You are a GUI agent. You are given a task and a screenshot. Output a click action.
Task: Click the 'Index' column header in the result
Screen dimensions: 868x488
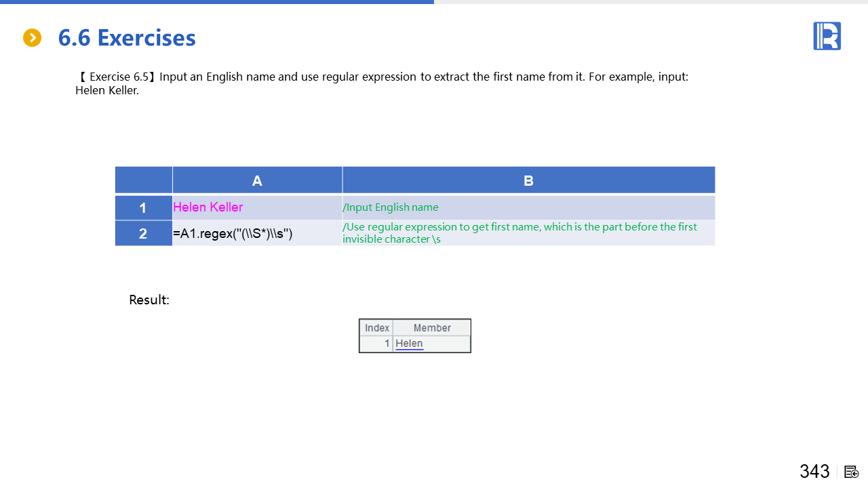[377, 328]
